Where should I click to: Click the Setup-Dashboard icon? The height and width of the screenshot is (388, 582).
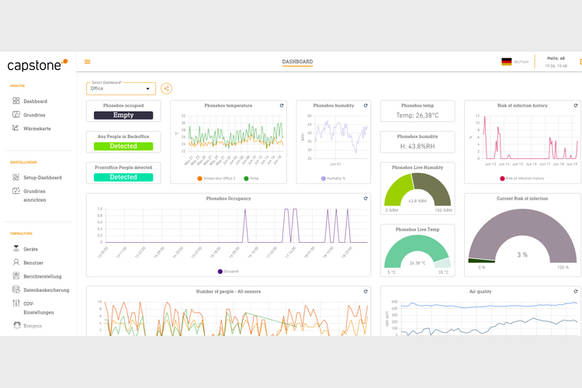coord(16,177)
